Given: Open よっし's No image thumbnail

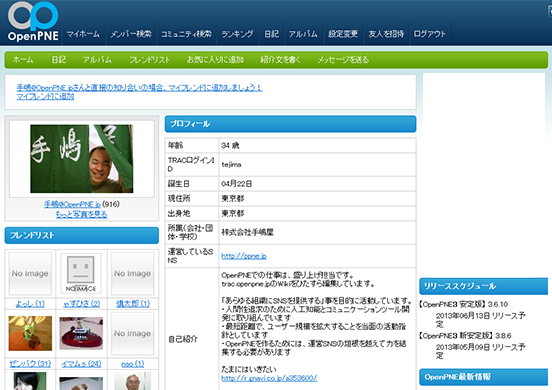Looking at the screenshot, I should 30,273.
